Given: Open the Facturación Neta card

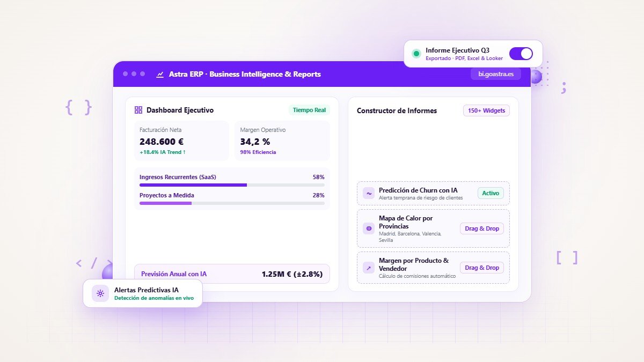Looking at the screenshot, I should (x=181, y=141).
